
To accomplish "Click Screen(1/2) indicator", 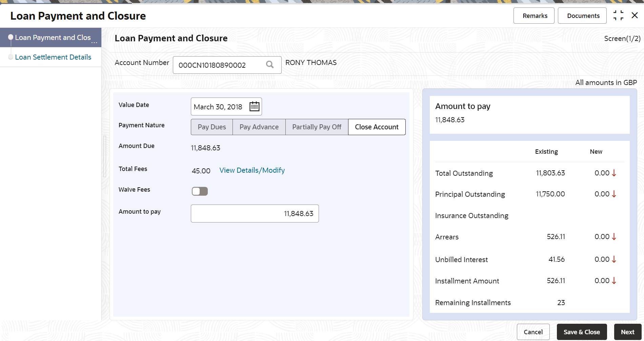I will [622, 39].
